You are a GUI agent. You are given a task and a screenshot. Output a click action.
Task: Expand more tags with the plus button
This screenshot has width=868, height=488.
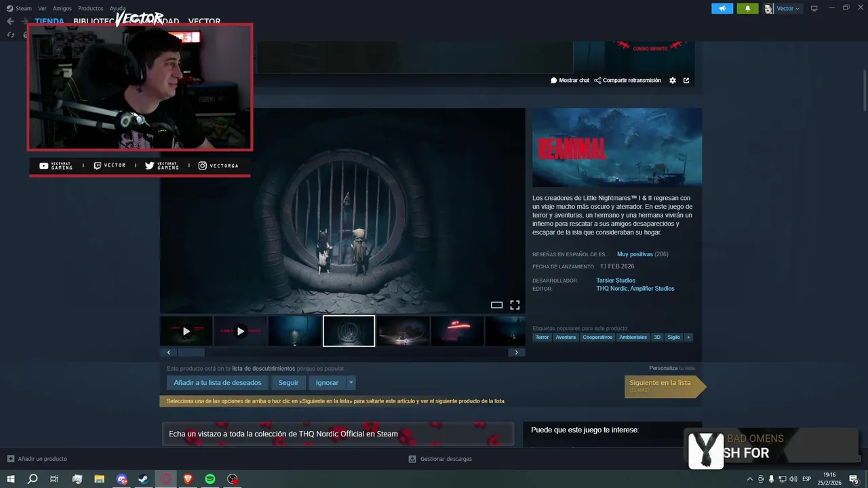688,337
